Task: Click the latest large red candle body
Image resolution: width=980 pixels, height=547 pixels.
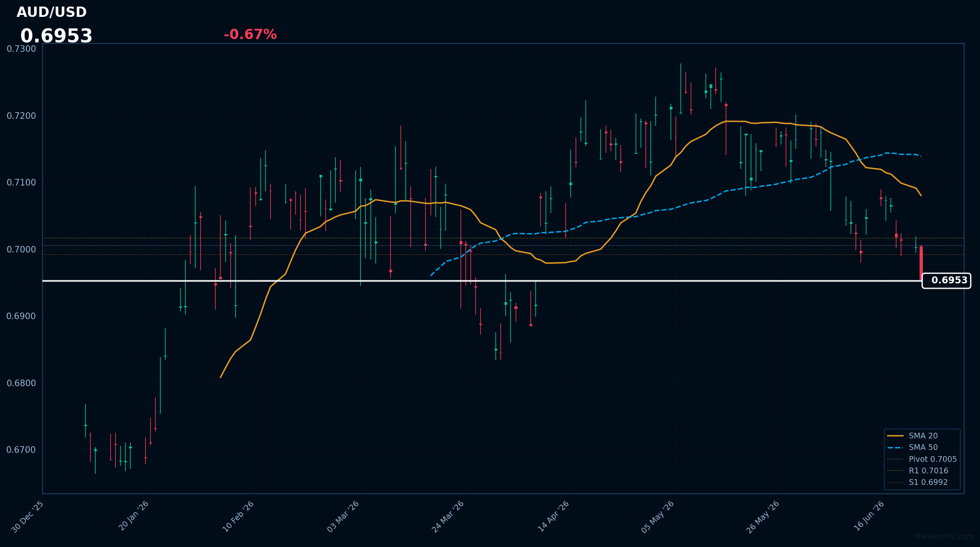Action: 921,263
